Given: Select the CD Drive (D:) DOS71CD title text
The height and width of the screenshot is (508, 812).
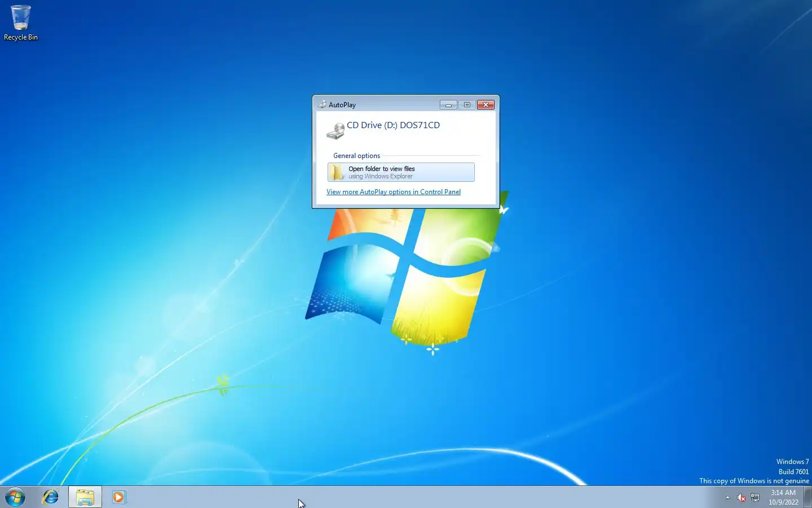Looking at the screenshot, I should pyautogui.click(x=393, y=125).
